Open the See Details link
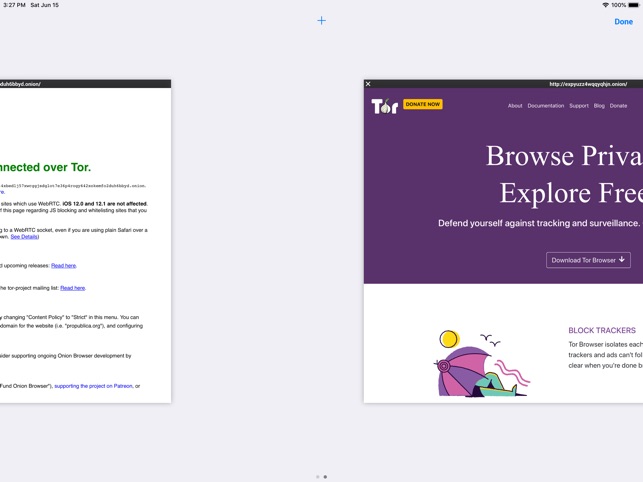The image size is (643, 482). (24, 237)
